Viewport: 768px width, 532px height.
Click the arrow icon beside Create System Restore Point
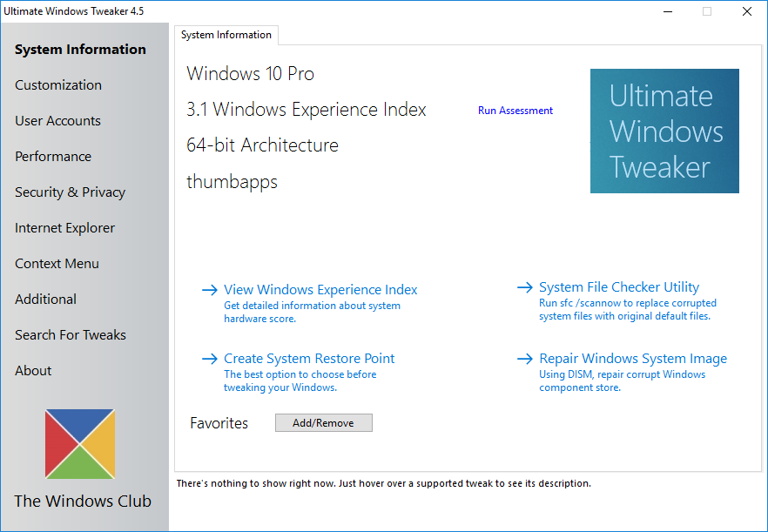[x=210, y=359]
